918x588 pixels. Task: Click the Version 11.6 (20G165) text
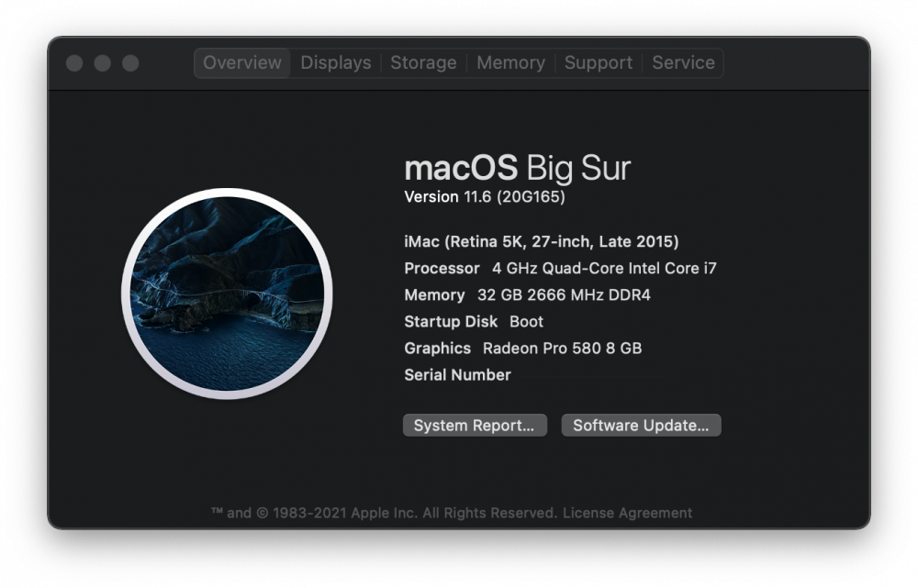485,196
